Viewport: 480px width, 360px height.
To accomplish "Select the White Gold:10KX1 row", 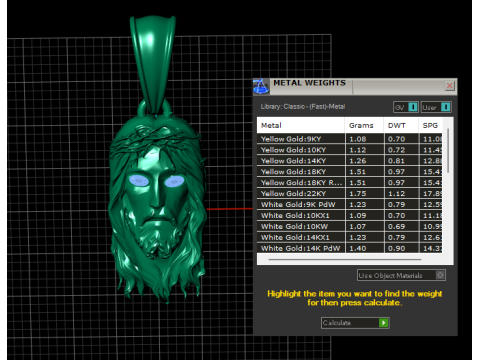I will click(350, 216).
